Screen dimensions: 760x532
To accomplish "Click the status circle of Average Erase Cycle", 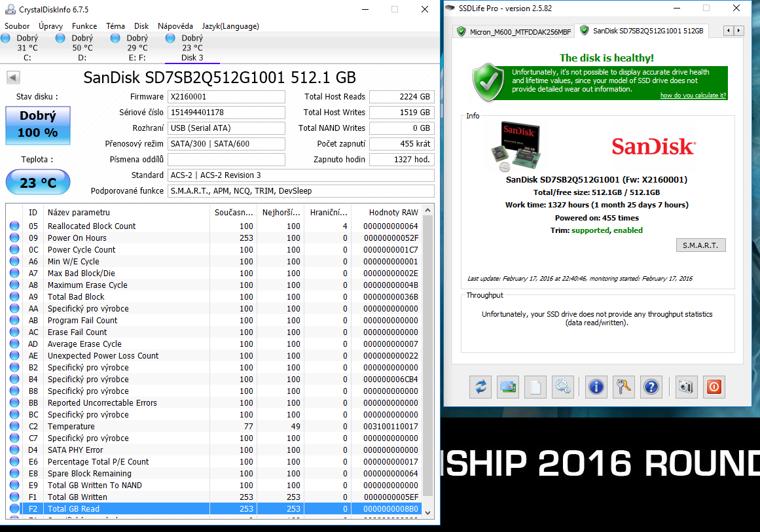I will 14,344.
